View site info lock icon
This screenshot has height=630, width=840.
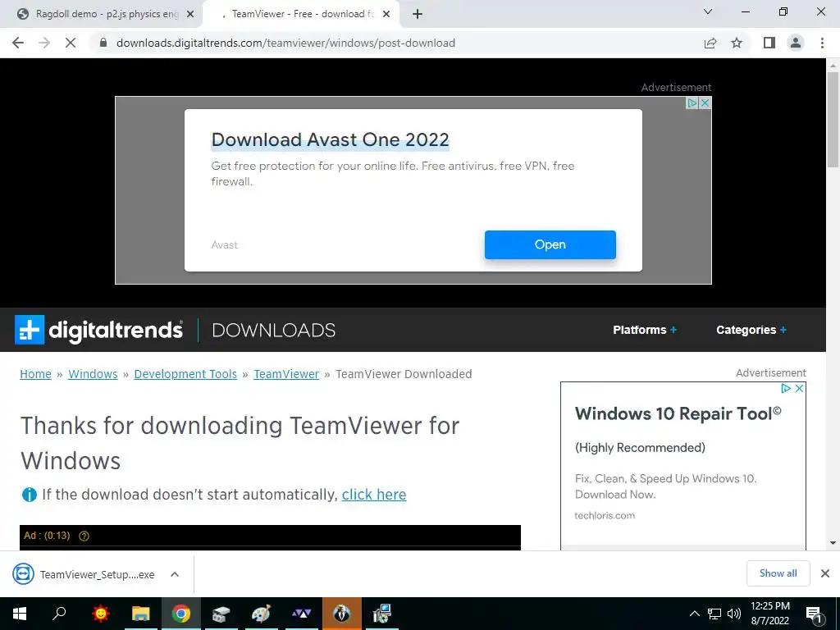(103, 43)
